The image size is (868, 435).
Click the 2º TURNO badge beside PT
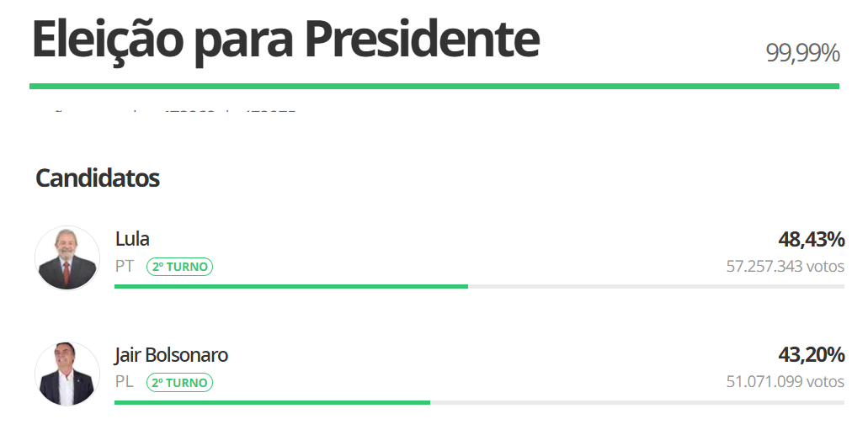pyautogui.click(x=180, y=267)
